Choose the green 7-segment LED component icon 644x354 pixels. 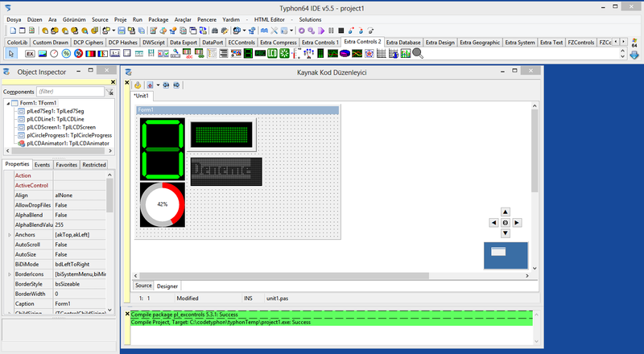pyautogui.click(x=248, y=53)
